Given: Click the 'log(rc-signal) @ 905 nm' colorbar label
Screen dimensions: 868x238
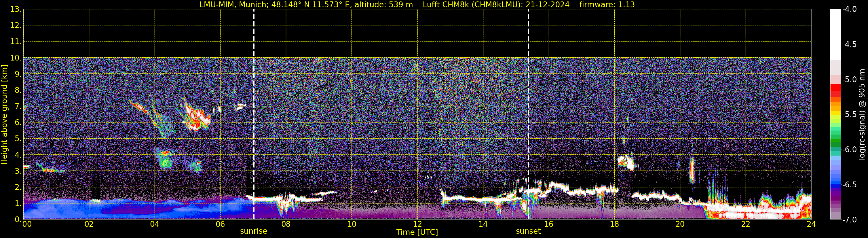Looking at the screenshot, I should pos(862,114).
